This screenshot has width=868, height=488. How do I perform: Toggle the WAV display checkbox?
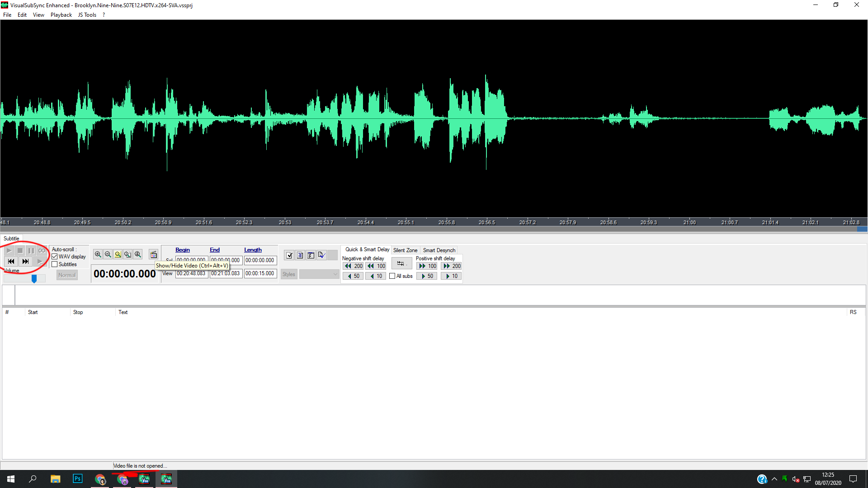click(55, 257)
